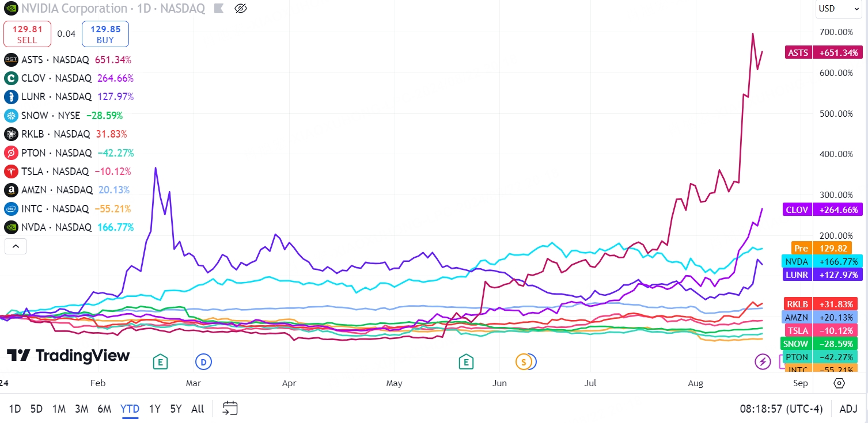Click the flag symbol icon next to NASDAQ
The height and width of the screenshot is (423, 868).
(x=218, y=9)
